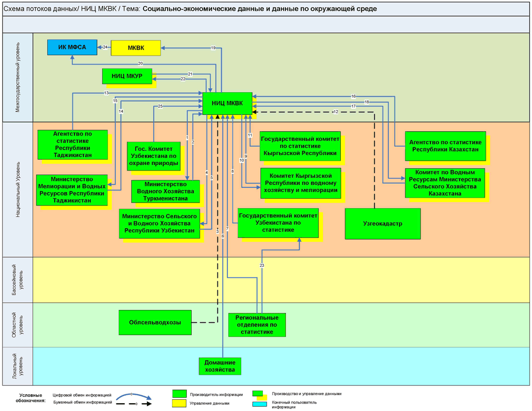Select Гос. Комитет Узбекистана по охране природы
This screenshot has width=532, height=411.
tap(153, 157)
